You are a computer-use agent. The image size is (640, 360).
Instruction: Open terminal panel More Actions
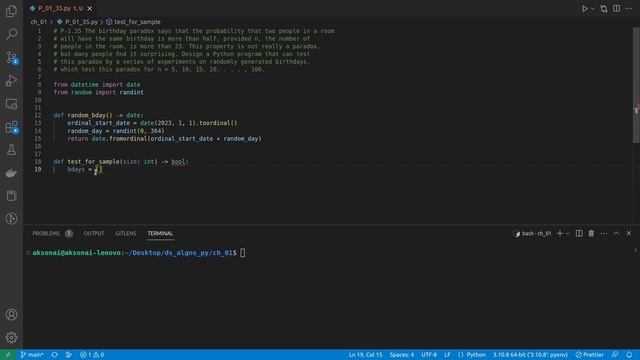[x=604, y=233]
